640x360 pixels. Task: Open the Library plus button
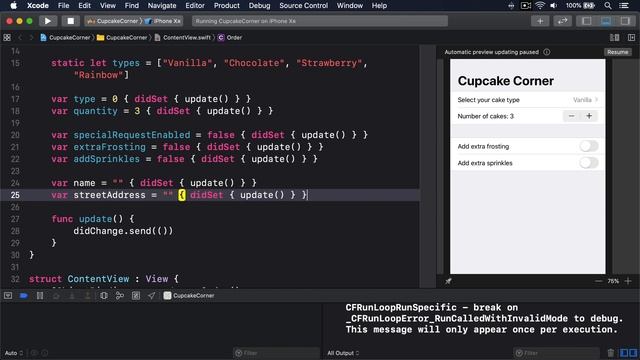540,21
